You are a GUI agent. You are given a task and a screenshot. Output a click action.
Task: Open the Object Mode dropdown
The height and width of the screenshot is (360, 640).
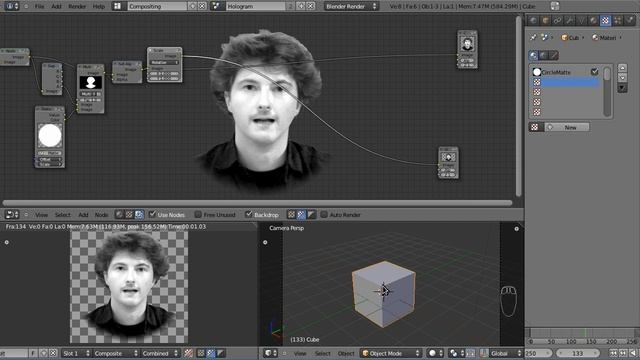391,353
